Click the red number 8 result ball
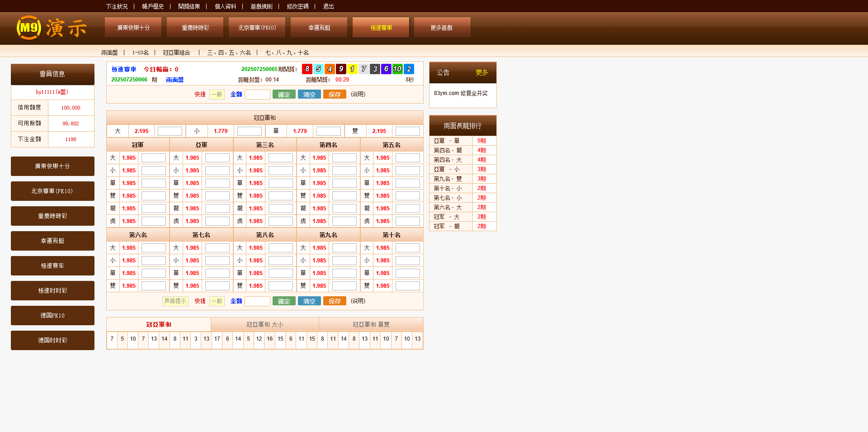868x432 pixels. 307,69
